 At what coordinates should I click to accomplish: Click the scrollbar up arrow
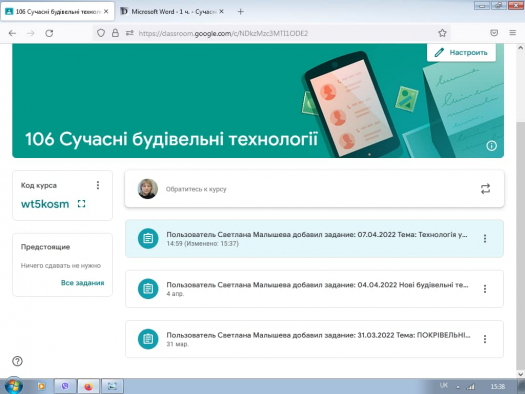520,48
